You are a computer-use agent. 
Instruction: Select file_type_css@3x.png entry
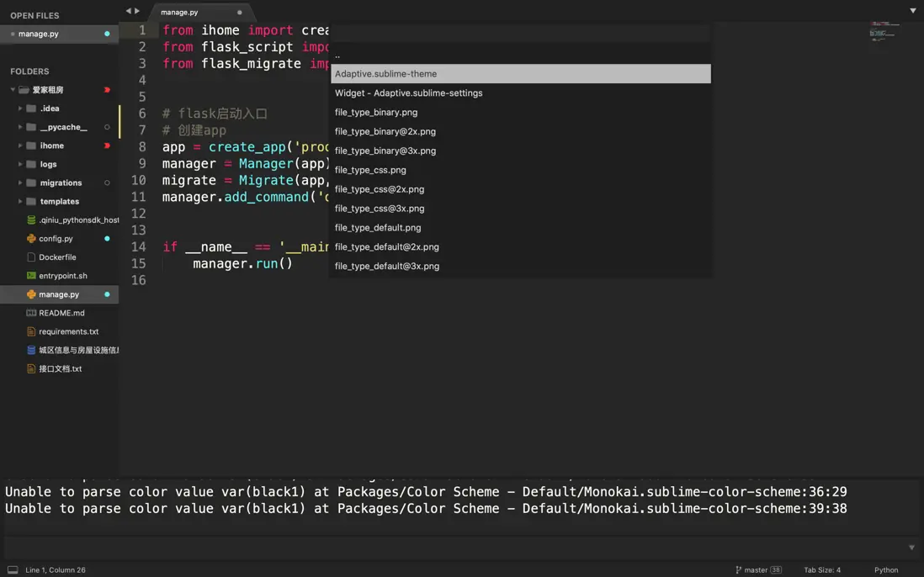click(x=520, y=209)
